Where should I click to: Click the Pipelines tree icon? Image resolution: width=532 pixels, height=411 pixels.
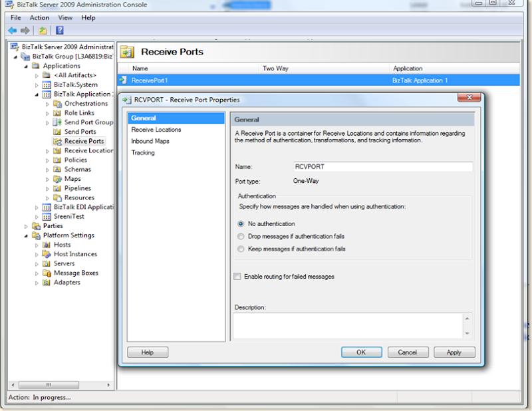pyautogui.click(x=57, y=188)
